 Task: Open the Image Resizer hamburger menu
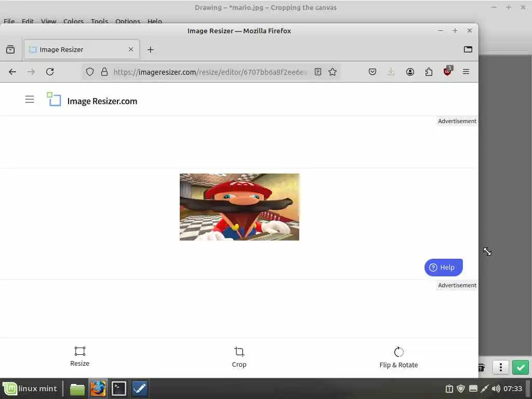[x=30, y=99]
